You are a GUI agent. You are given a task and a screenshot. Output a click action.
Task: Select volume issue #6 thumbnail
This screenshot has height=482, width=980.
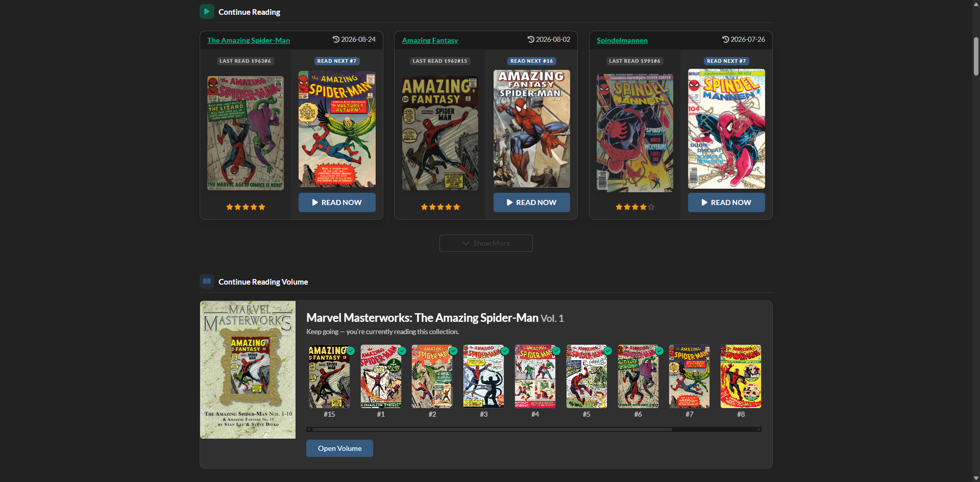click(x=638, y=376)
